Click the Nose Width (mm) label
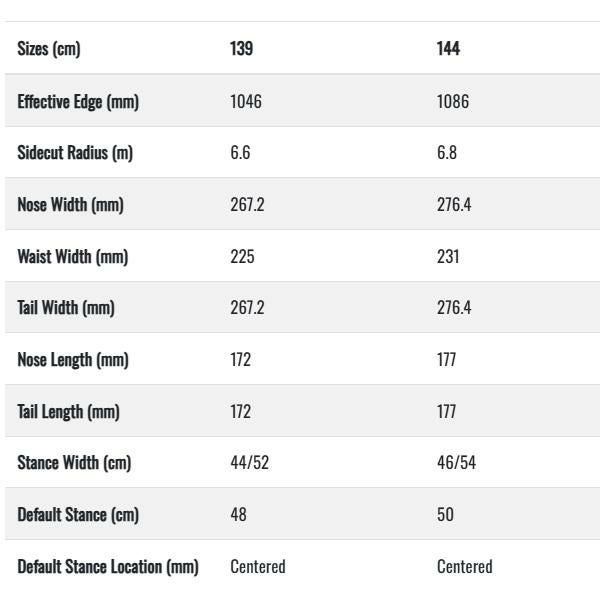Viewport: 600px width, 600px height. coord(70,205)
